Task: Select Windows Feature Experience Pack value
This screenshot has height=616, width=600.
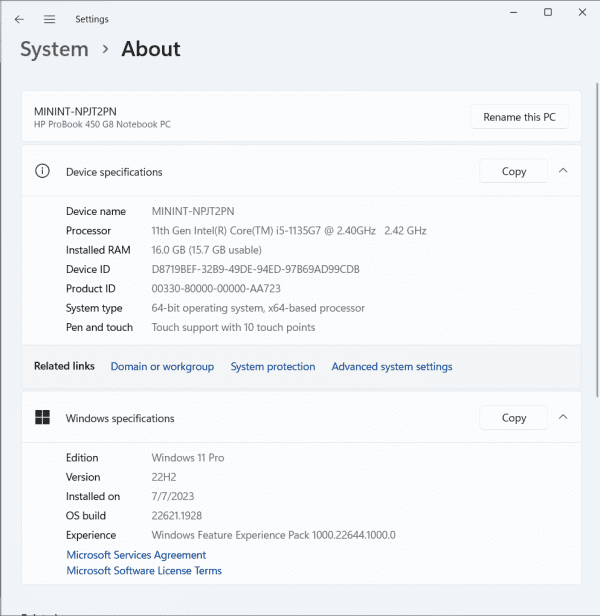Action: pyautogui.click(x=273, y=535)
